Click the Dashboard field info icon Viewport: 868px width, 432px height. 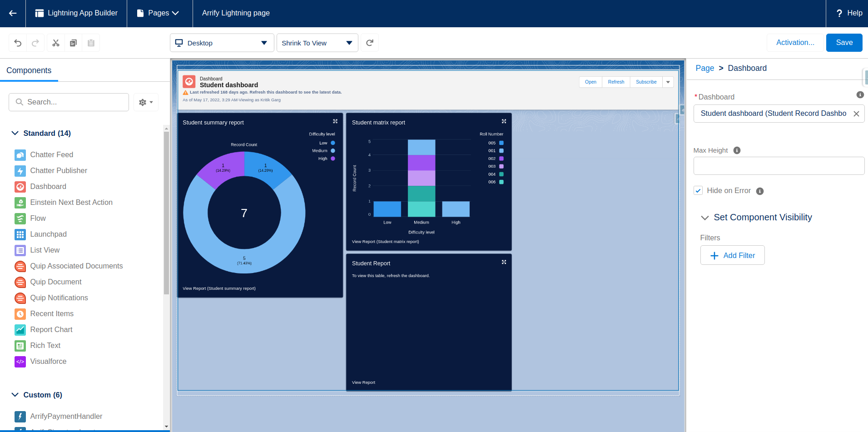pos(860,95)
